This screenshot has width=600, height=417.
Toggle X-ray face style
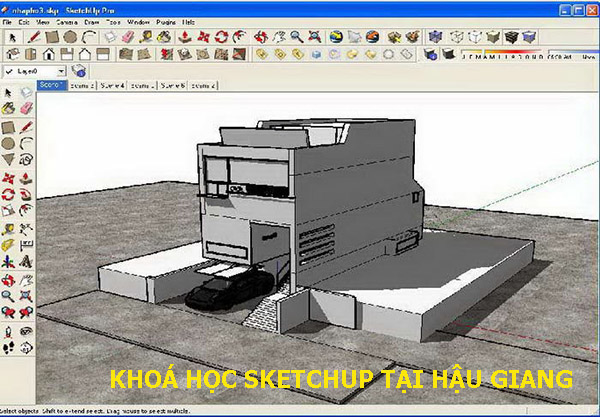[x=435, y=37]
